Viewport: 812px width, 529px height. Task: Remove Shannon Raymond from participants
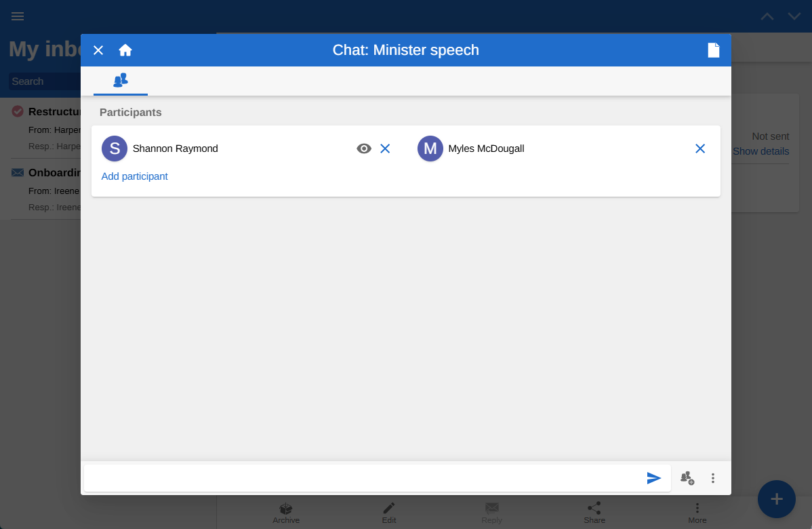coord(385,149)
